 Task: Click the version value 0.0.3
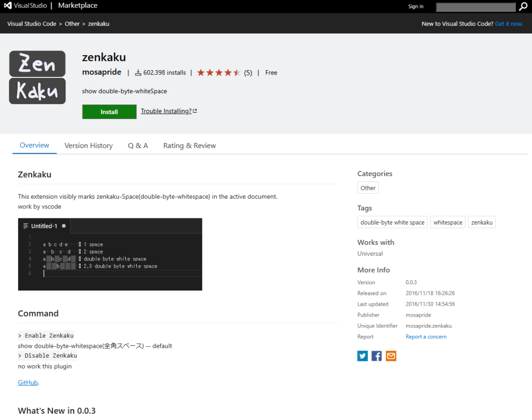point(411,282)
